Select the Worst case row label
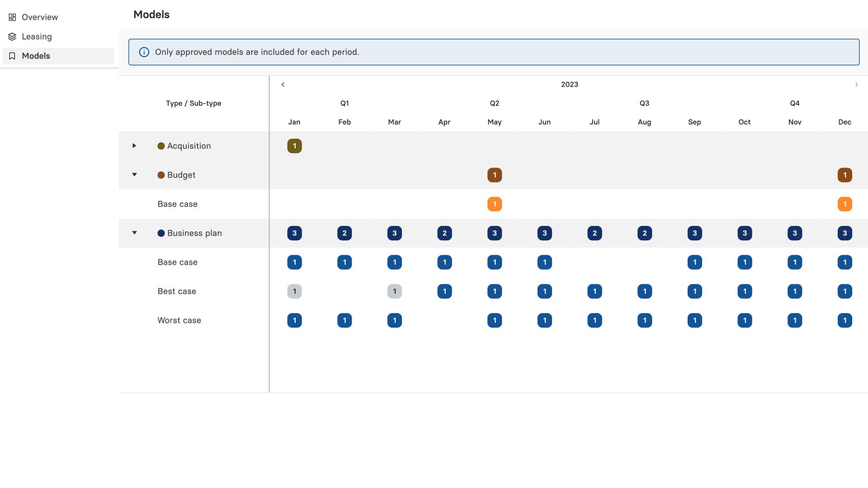 [179, 320]
